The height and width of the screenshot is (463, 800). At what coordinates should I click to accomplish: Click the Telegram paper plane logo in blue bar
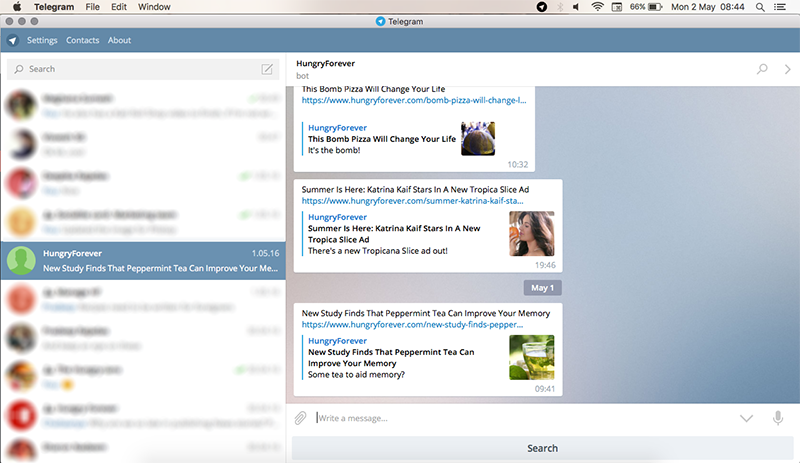point(13,40)
